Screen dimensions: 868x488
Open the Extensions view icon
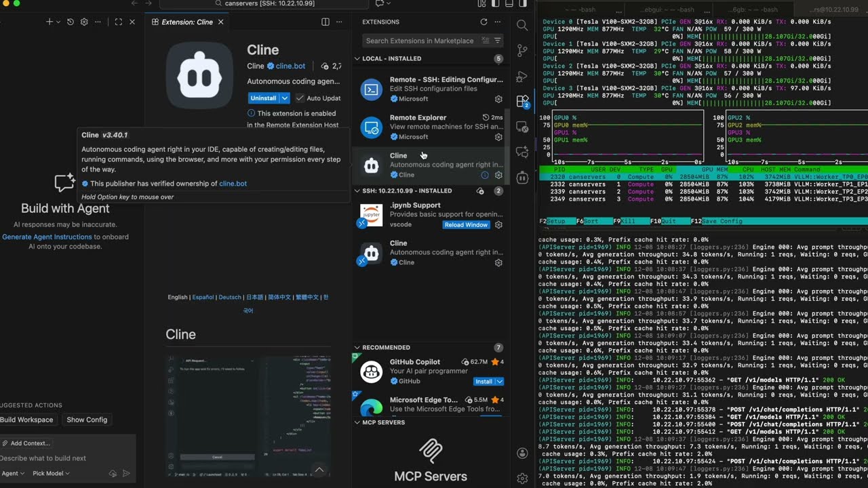[522, 102]
